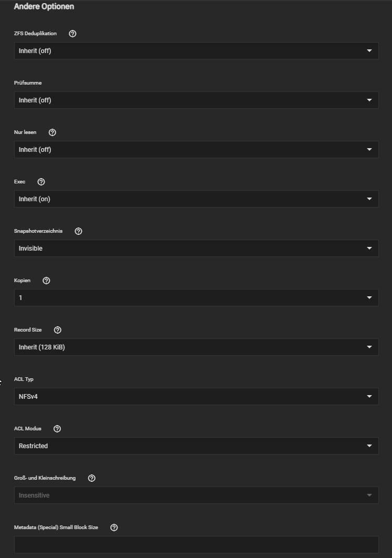
Task: Open the Prüfsumme dropdown
Action: point(196,100)
